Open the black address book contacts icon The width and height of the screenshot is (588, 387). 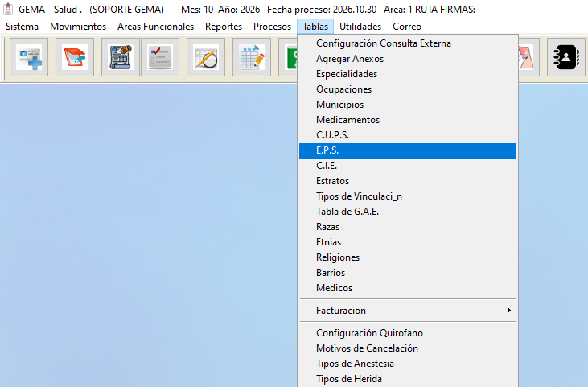point(565,57)
